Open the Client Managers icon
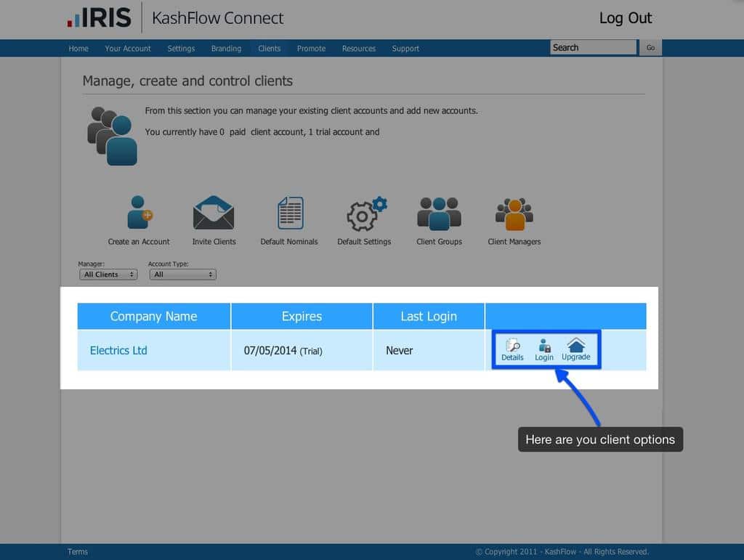 coord(514,214)
